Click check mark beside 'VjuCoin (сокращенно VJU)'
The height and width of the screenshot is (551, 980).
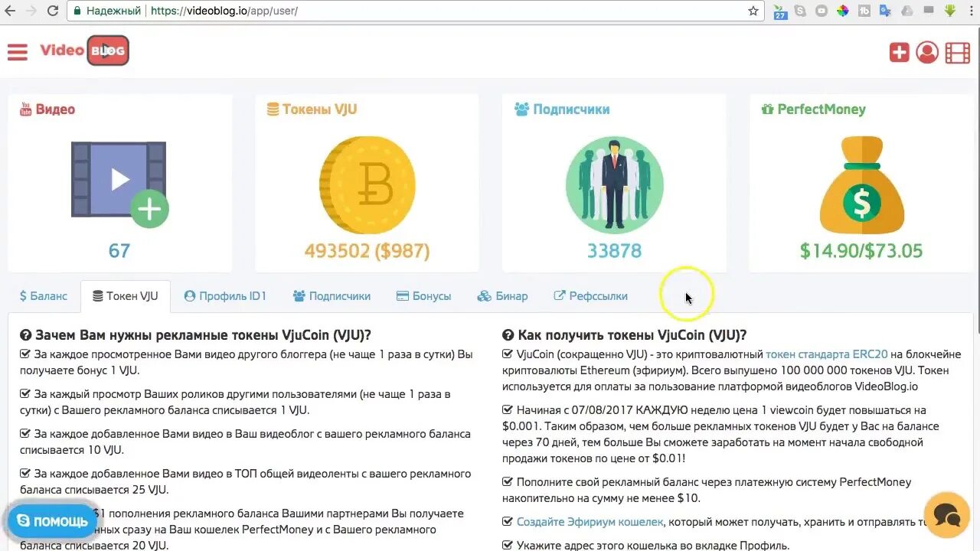coord(508,354)
